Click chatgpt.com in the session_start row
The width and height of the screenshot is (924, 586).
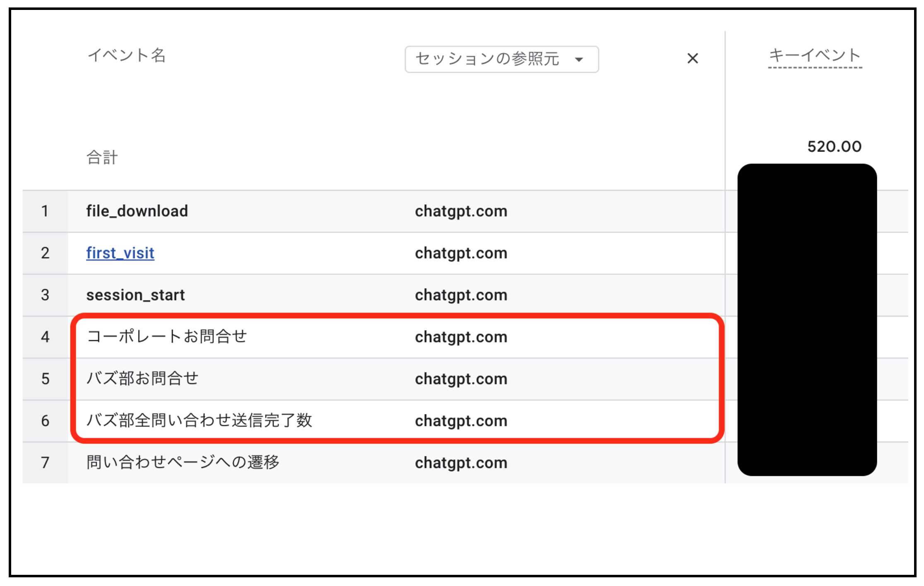461,295
